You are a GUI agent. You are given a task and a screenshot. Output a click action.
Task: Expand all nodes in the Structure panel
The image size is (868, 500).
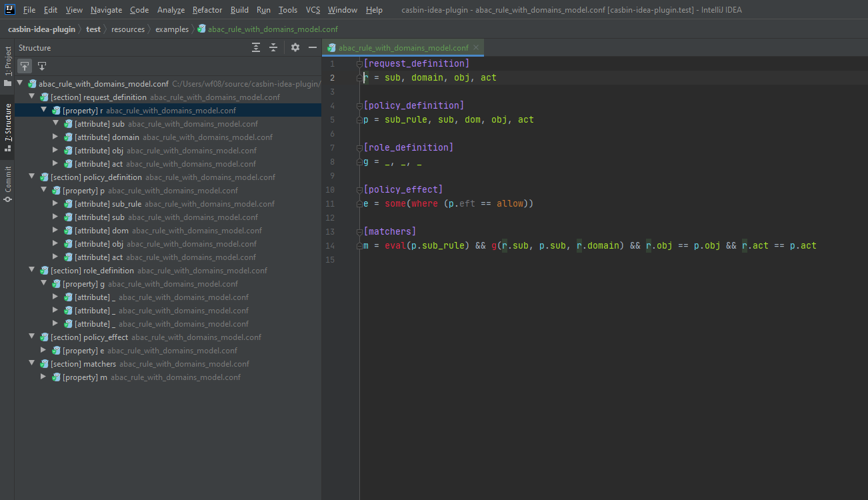255,47
